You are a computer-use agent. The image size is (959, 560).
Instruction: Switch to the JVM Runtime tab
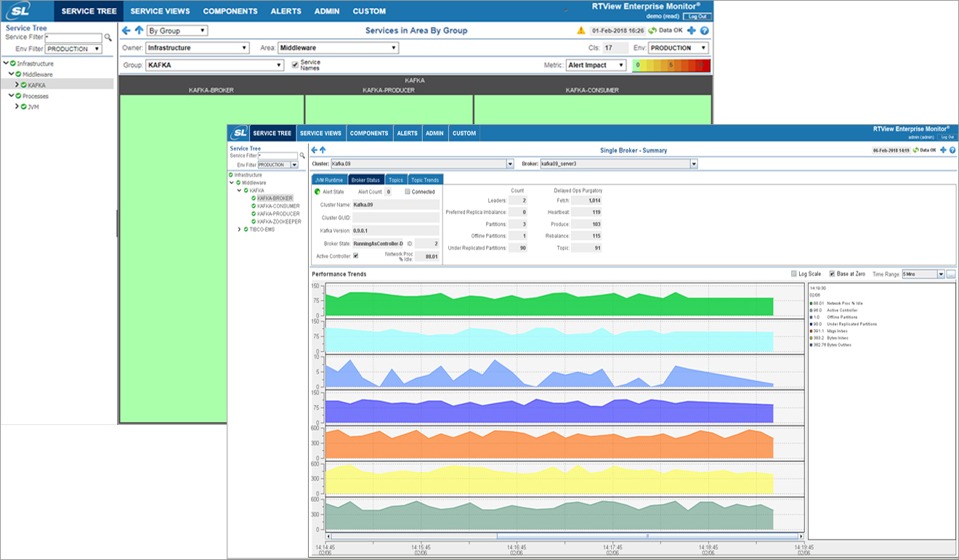click(x=328, y=179)
